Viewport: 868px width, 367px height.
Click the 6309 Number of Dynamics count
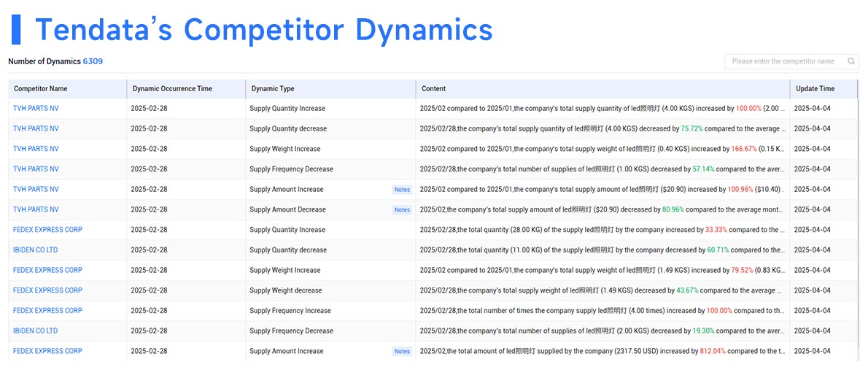tap(93, 61)
